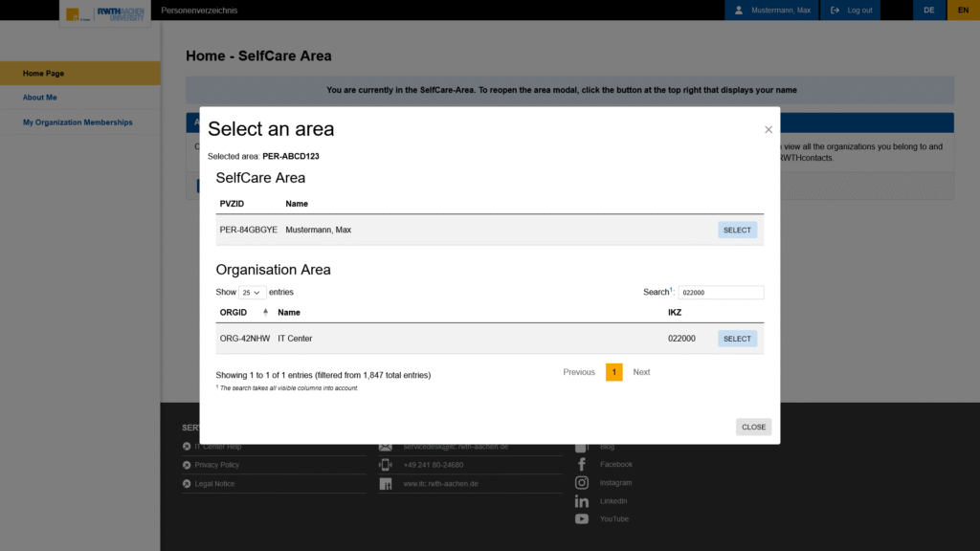This screenshot has height=551, width=980.
Task: Click the arrow icon beside Privacy Policy
Action: (x=187, y=465)
